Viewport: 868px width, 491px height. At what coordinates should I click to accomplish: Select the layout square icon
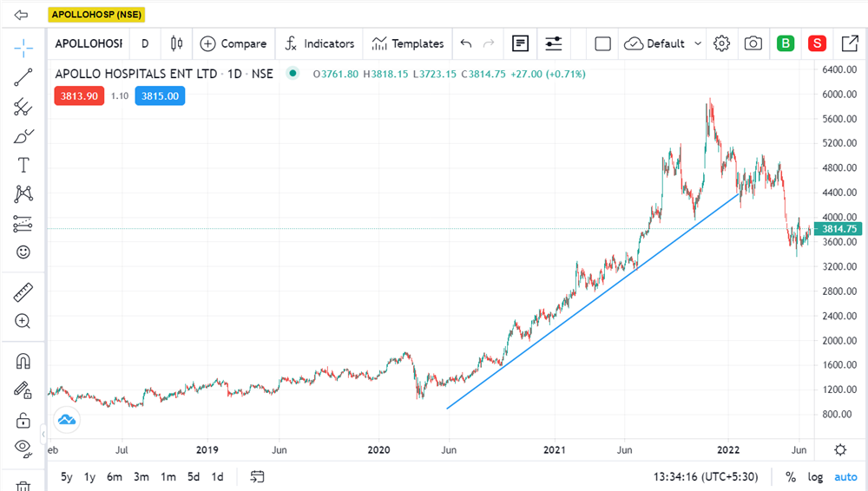603,43
